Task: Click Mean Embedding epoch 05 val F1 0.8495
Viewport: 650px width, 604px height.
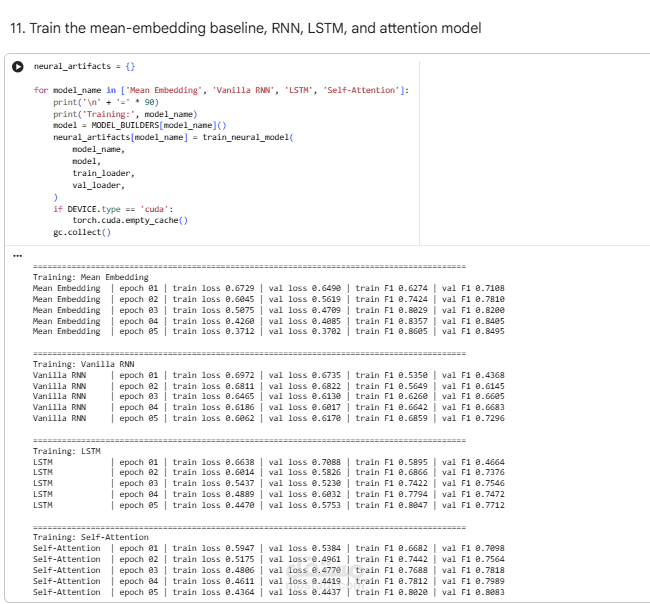Action: [x=473, y=331]
